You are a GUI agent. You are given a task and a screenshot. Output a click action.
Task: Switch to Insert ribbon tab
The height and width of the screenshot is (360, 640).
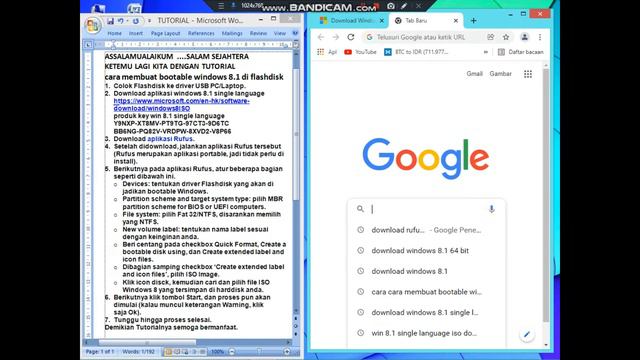[136, 33]
